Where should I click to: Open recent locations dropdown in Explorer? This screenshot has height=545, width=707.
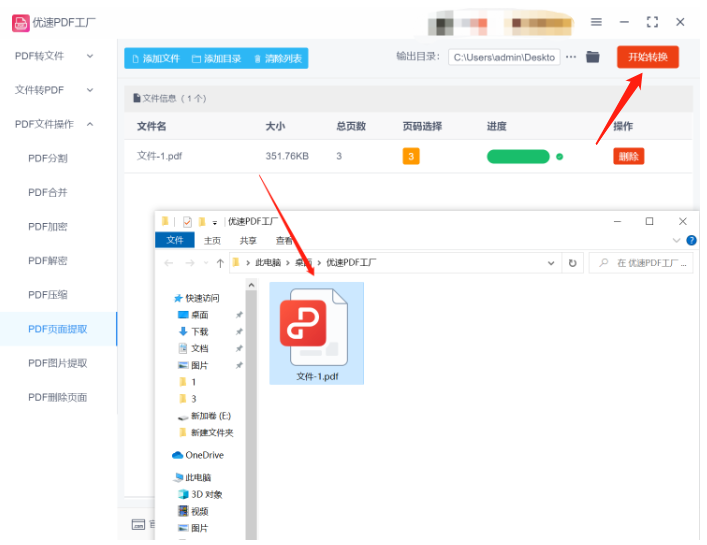pos(206,263)
